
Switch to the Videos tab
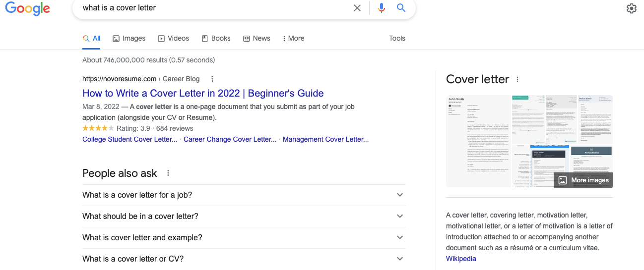(174, 38)
